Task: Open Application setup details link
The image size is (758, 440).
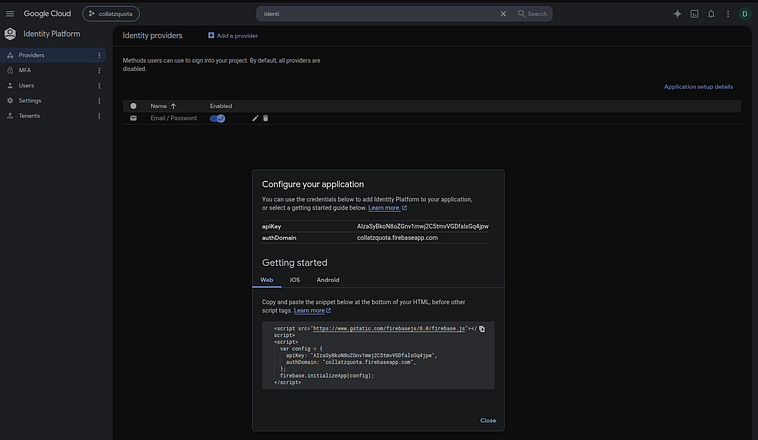Action: tap(698, 87)
